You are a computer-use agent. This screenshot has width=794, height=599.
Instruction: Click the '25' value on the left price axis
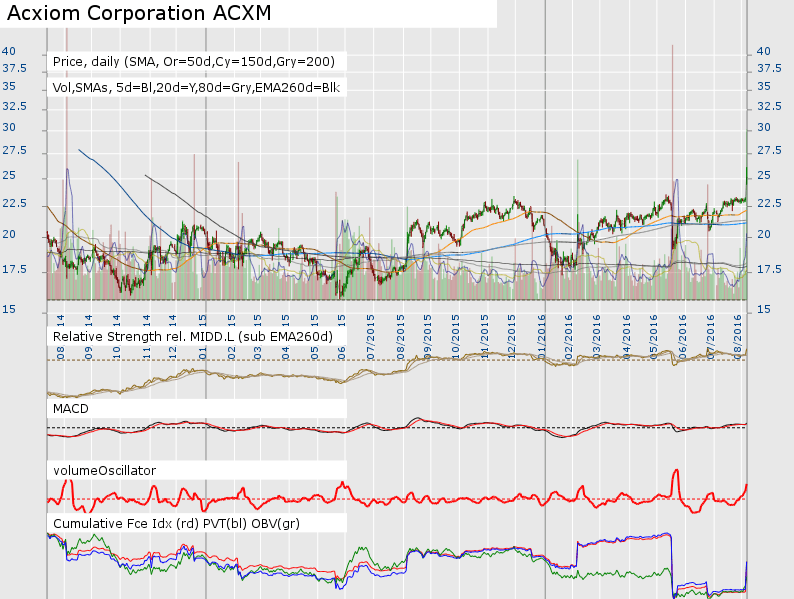[x=9, y=175]
